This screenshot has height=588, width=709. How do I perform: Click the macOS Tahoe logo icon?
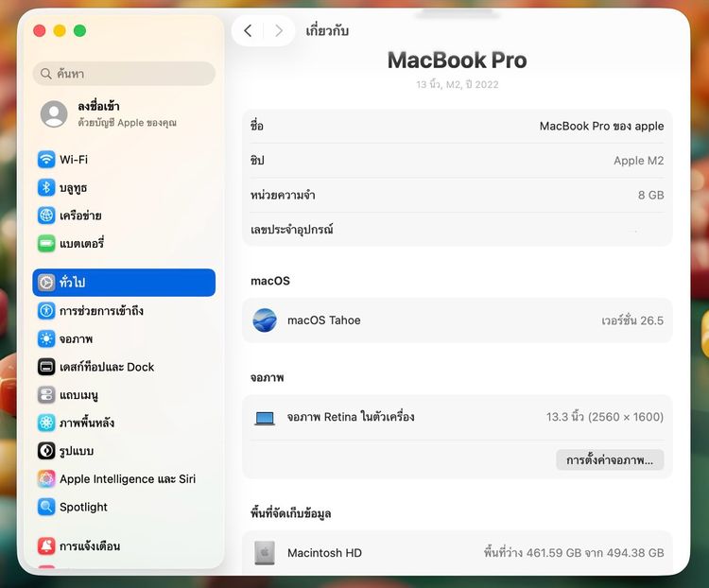265,320
